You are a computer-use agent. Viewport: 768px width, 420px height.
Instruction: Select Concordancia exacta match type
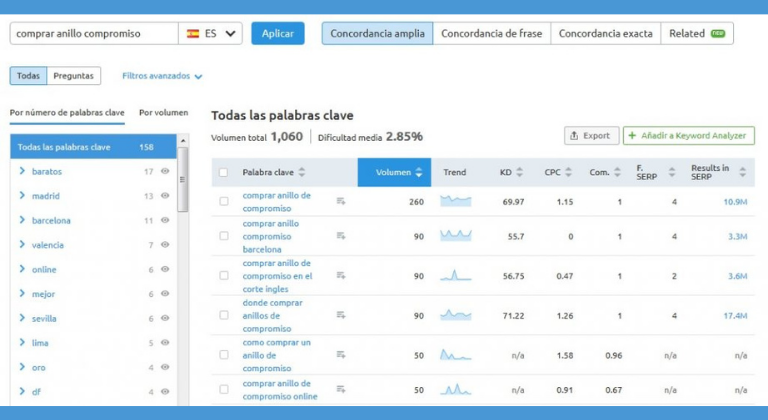(605, 33)
